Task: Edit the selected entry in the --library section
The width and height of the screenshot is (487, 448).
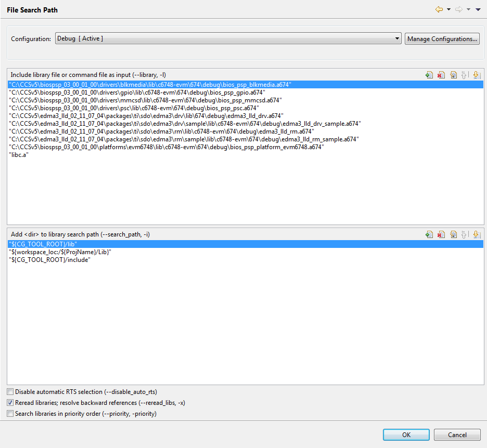Action: [453, 75]
